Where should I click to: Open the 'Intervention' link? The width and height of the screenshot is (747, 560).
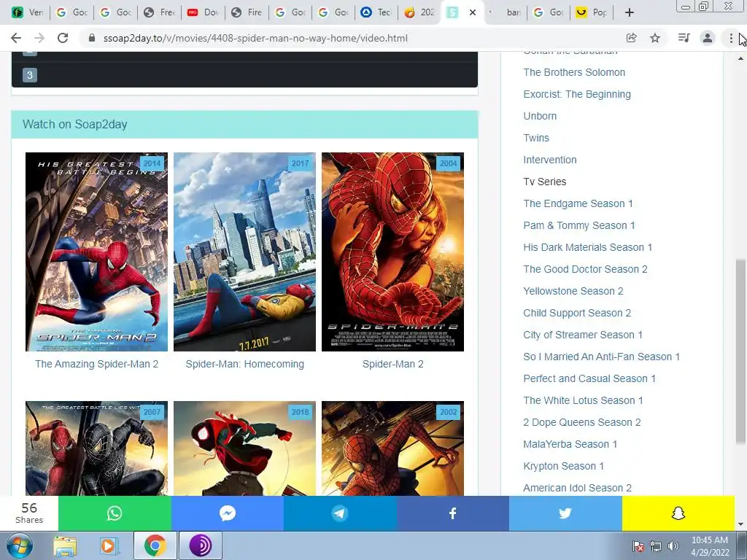[550, 160]
